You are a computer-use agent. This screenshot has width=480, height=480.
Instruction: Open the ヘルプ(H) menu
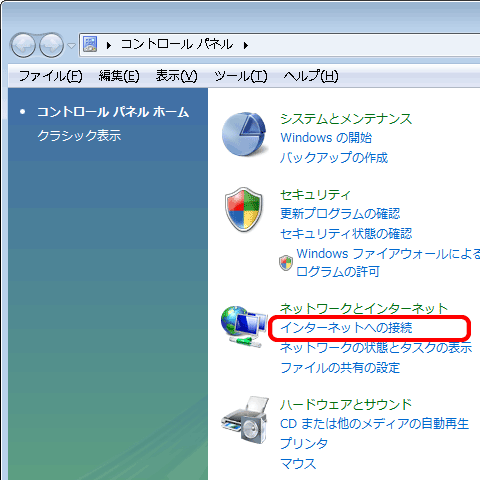pyautogui.click(x=311, y=76)
